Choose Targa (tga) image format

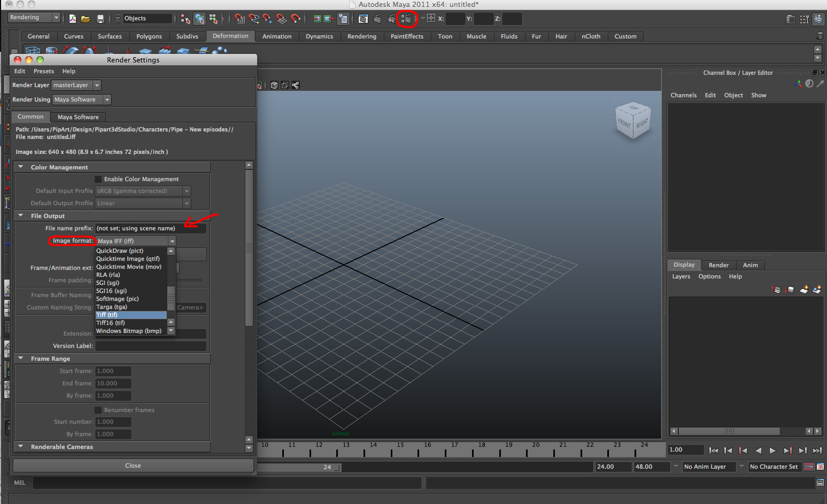click(x=131, y=307)
